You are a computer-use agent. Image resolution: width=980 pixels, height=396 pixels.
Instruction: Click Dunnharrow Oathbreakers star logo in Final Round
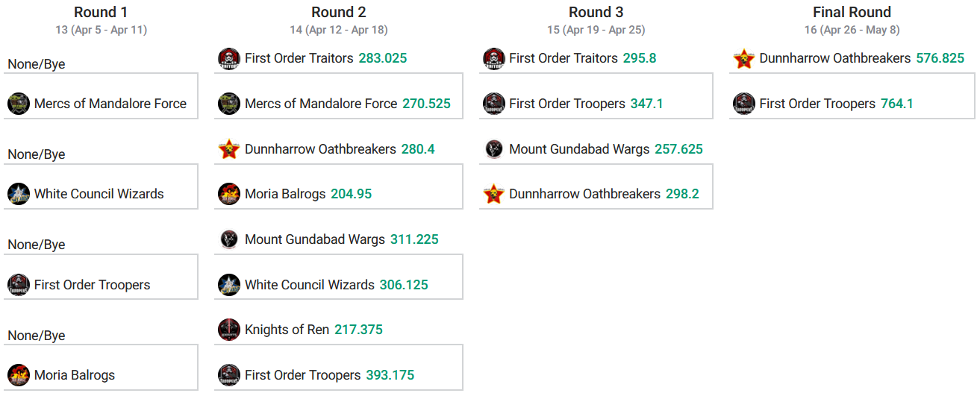pos(743,59)
